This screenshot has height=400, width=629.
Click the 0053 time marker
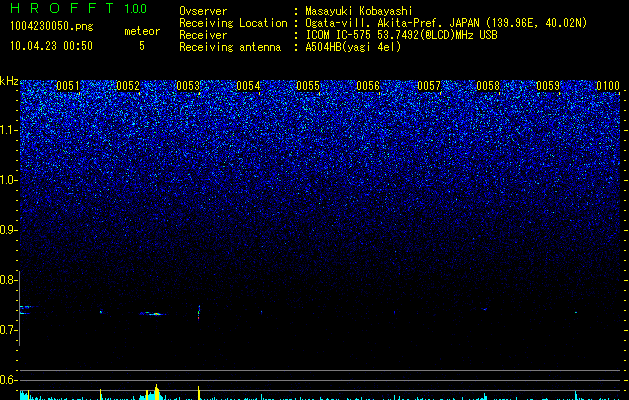(188, 86)
